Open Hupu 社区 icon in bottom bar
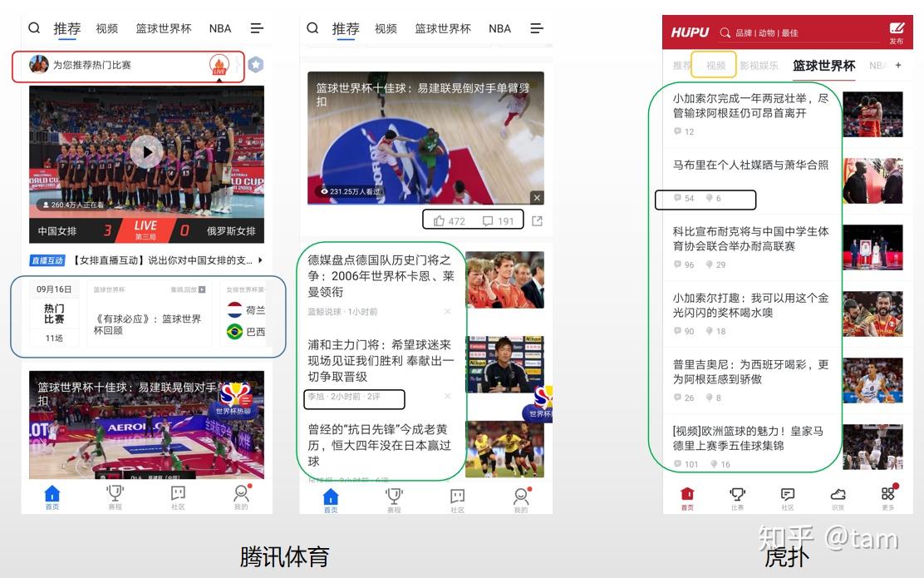 787,498
